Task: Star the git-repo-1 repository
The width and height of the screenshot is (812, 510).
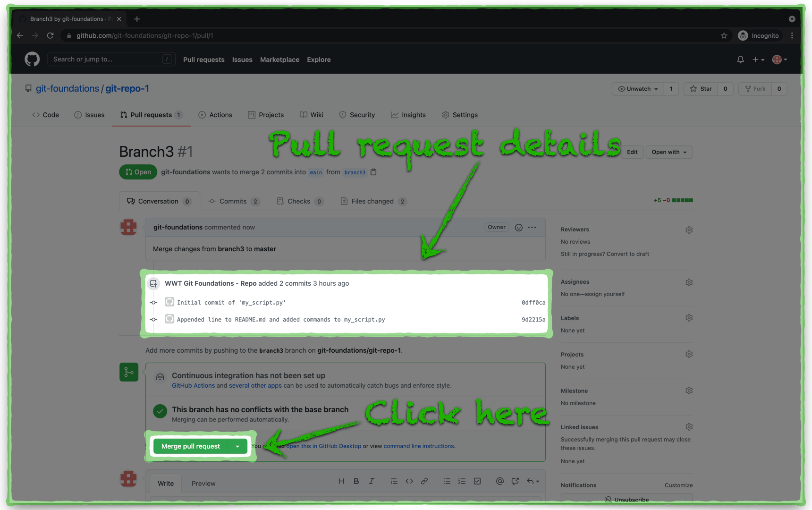Action: 701,89
